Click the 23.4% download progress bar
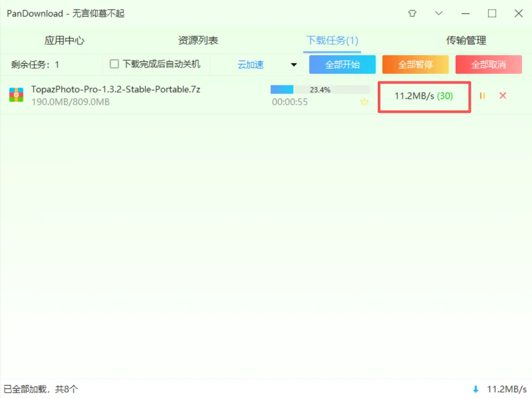Image resolution: width=532 pixels, height=399 pixels. [320, 89]
